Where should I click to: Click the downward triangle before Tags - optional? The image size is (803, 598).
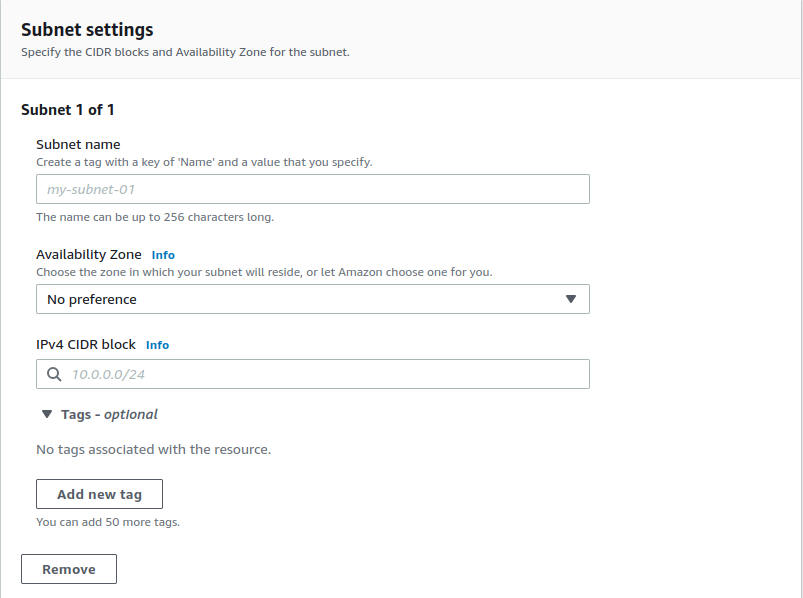click(x=45, y=413)
